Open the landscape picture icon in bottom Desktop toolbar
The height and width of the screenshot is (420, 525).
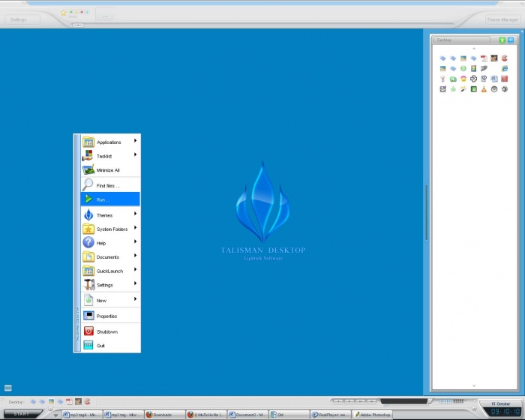click(x=51, y=401)
